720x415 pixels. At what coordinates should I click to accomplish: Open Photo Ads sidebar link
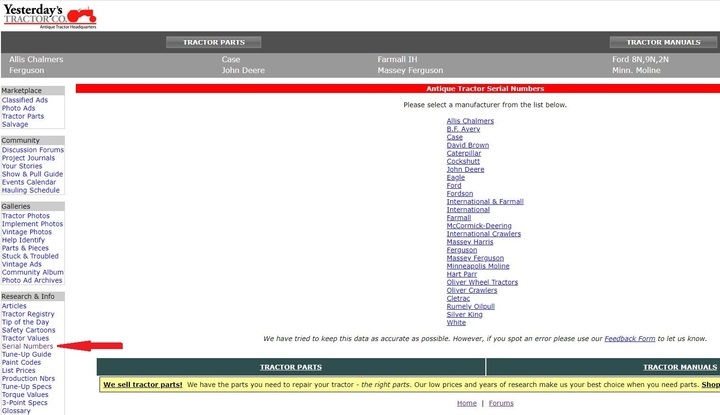[x=18, y=108]
